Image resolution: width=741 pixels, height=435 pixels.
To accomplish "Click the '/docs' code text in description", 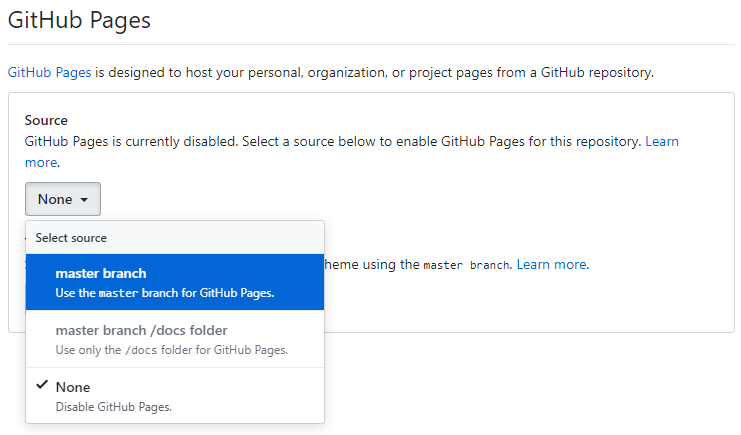I will click(139, 350).
